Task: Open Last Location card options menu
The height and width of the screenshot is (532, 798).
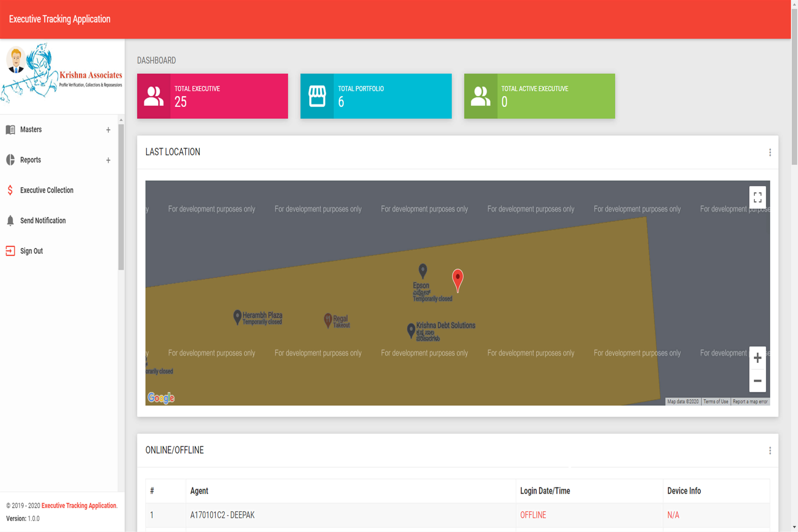Action: [770, 152]
